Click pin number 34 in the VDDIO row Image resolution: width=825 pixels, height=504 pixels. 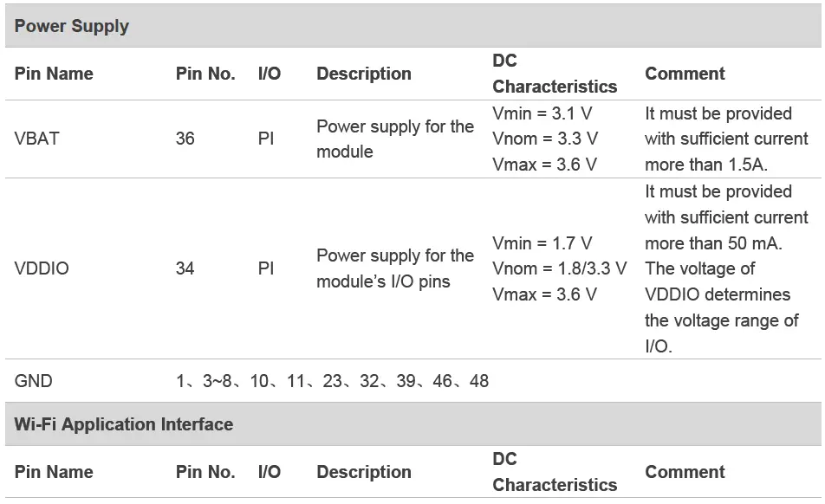point(185,268)
